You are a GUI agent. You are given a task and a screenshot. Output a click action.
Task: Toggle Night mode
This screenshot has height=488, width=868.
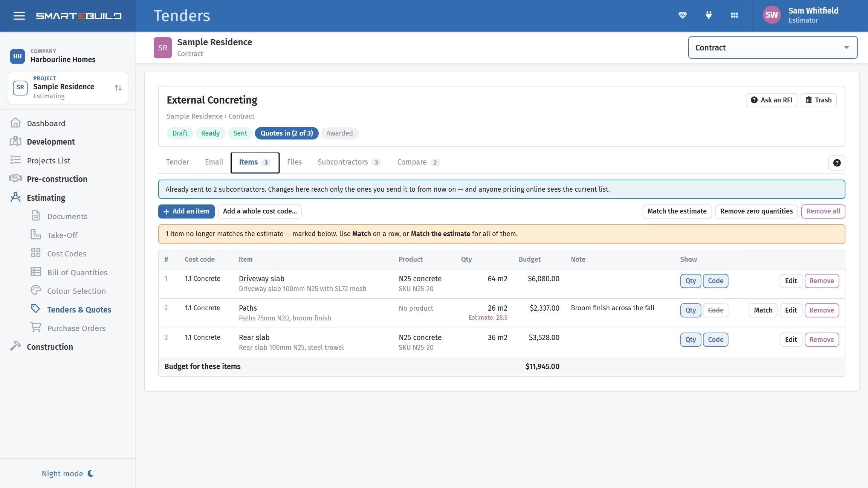click(x=68, y=473)
